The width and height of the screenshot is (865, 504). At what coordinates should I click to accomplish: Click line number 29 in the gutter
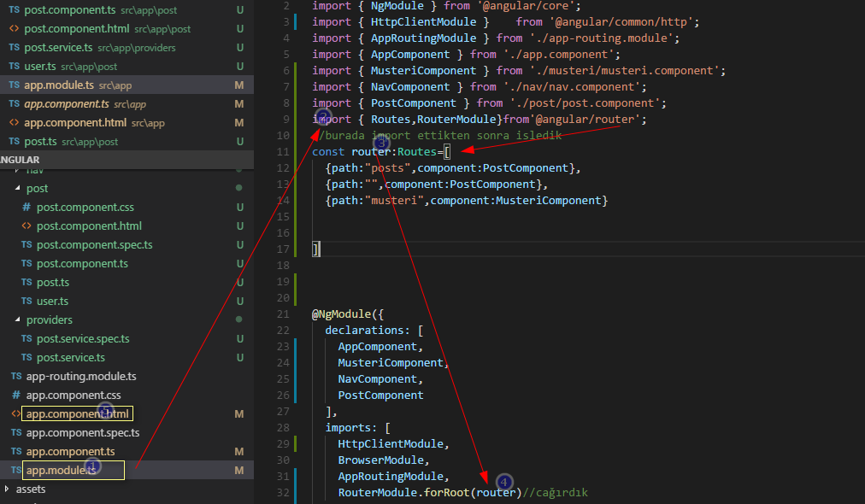coord(283,444)
